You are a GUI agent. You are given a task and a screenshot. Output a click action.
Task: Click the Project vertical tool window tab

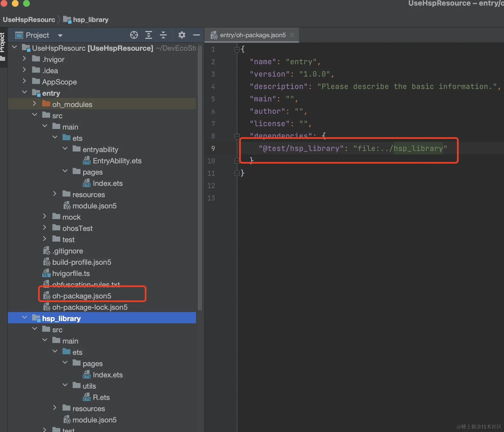coord(3,43)
